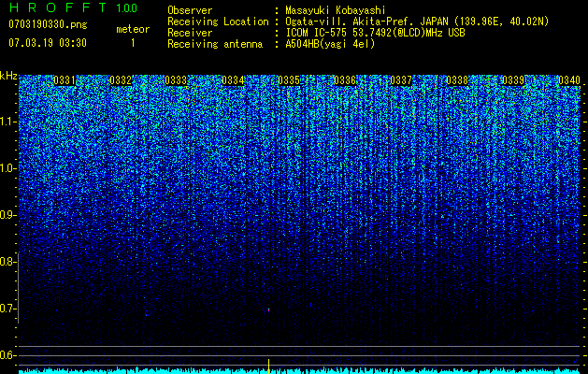Click the 0.9 frequency axis label

[x=8, y=215]
